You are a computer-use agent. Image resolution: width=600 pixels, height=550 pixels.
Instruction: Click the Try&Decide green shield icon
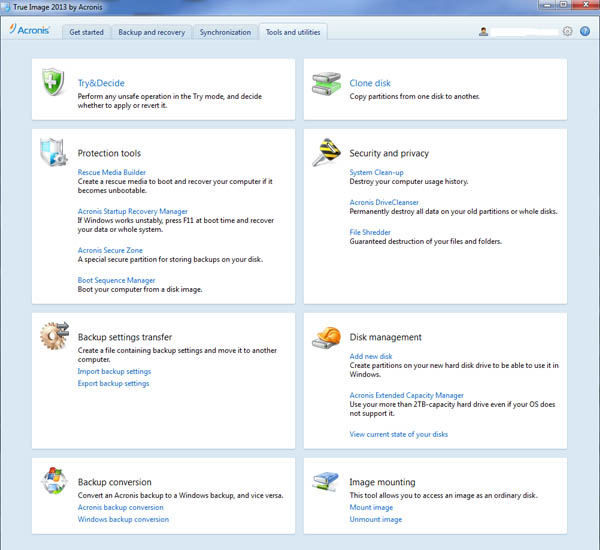(x=53, y=82)
